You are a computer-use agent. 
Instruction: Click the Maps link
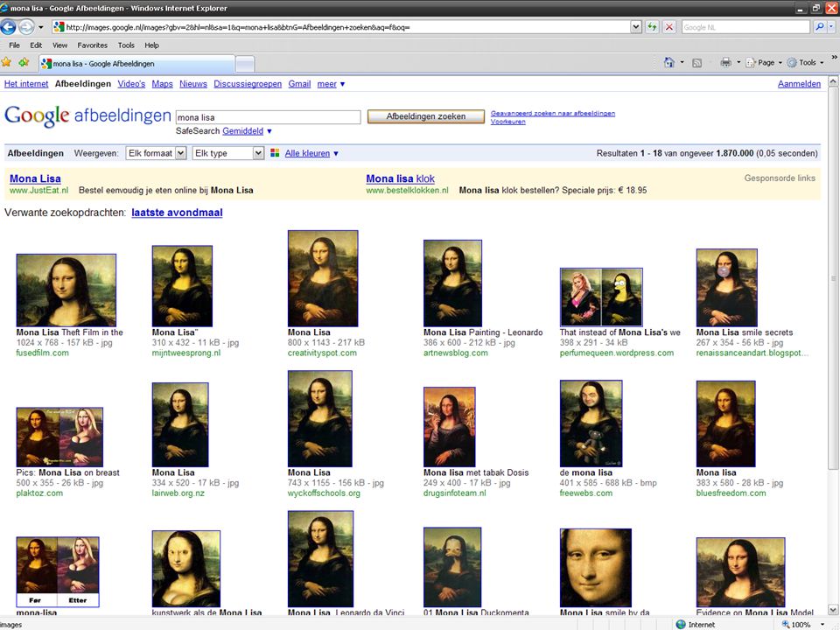coord(163,84)
